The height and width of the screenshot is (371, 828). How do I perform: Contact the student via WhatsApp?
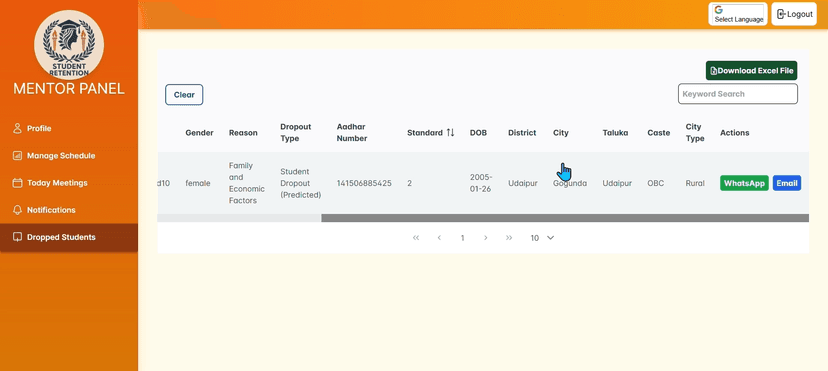(x=744, y=183)
